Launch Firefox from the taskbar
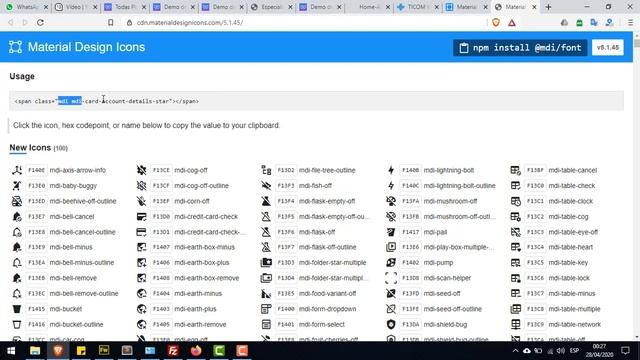 click(196, 351)
